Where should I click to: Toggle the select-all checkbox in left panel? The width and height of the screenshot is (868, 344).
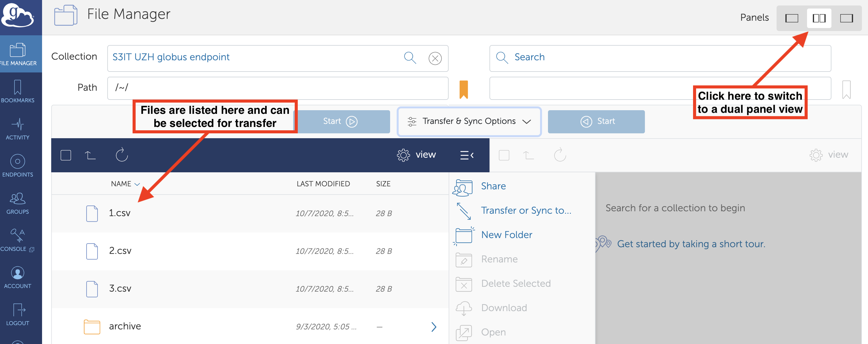coord(66,155)
